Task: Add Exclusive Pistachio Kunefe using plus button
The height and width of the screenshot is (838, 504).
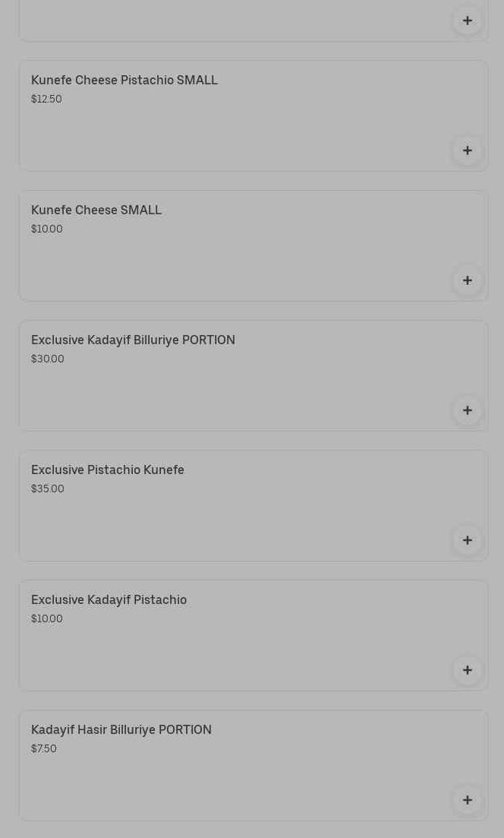Action: pyautogui.click(x=467, y=540)
